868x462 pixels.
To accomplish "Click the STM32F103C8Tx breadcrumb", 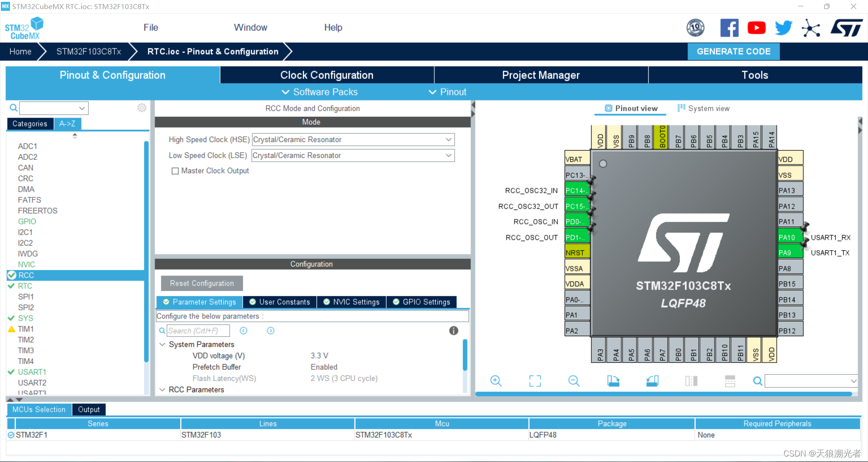I will point(89,52).
